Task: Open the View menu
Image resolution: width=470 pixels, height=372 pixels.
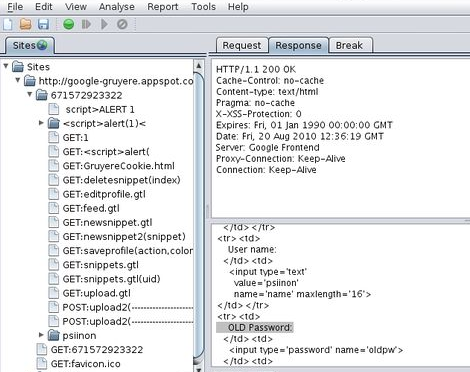Action: 76,7
